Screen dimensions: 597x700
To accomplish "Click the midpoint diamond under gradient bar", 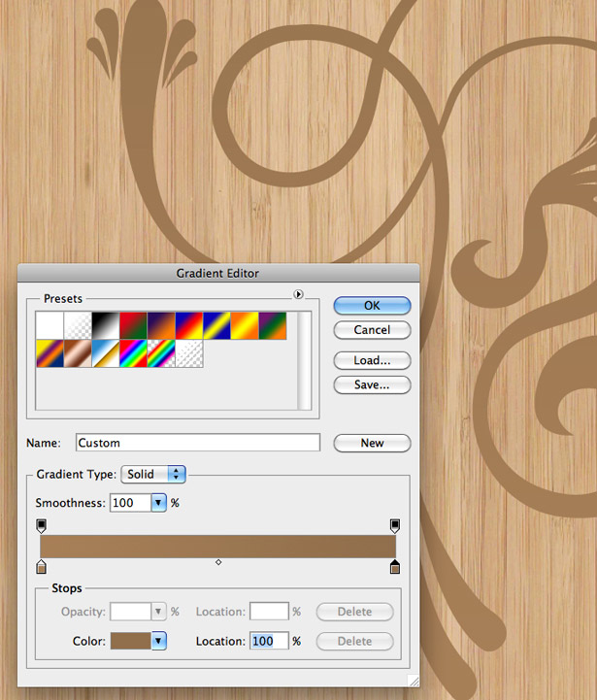I will click(218, 562).
